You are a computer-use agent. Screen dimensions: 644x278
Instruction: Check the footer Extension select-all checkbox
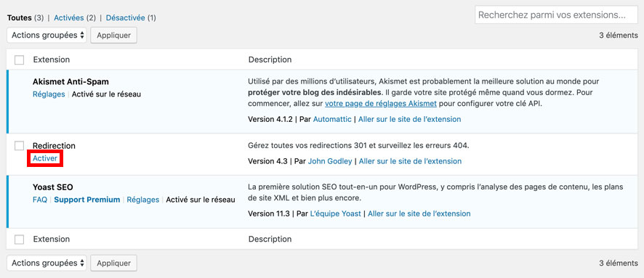(20, 240)
